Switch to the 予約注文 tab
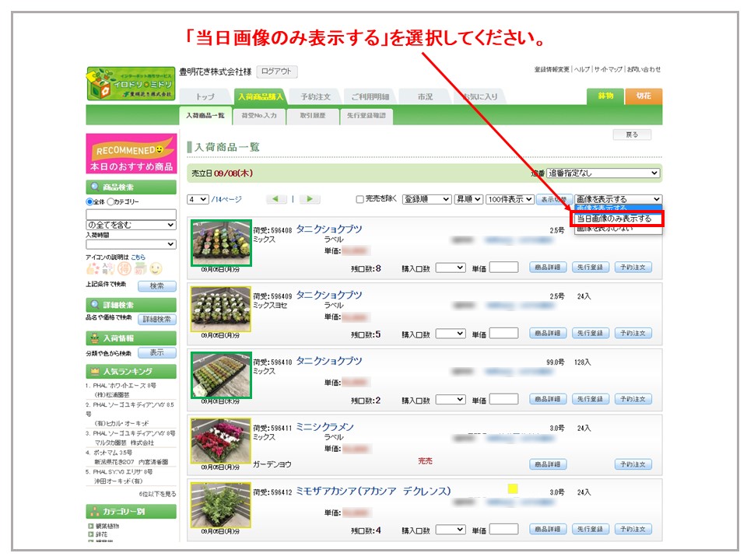Viewport: 747px width, 560px height. tap(315, 97)
